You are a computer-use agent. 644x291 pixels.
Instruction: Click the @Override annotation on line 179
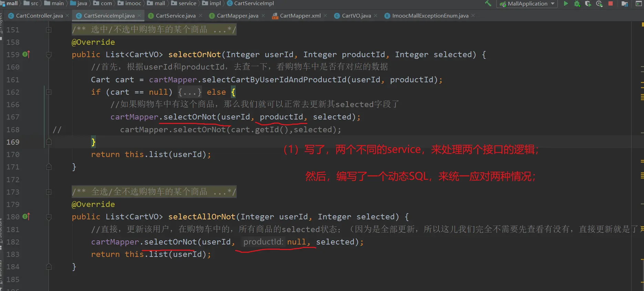click(x=93, y=204)
